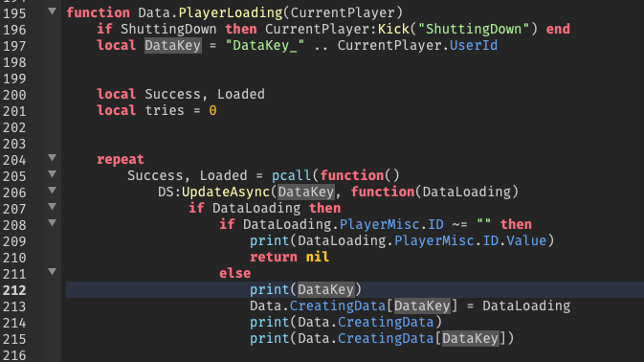Click the UserId property on line 197

tap(473, 45)
